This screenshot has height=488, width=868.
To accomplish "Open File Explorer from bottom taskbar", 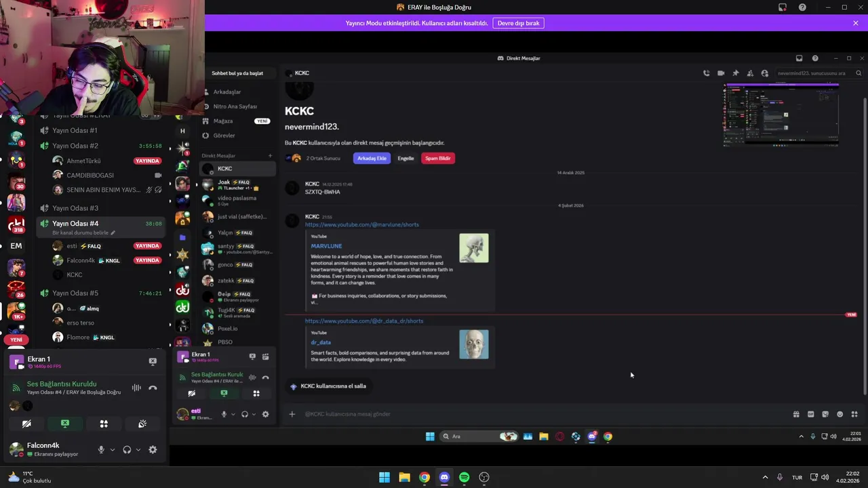I will 404,477.
